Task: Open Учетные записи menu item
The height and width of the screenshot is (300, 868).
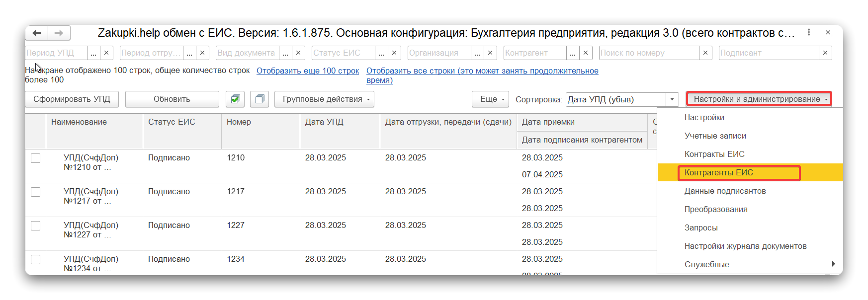Action: pos(750,136)
